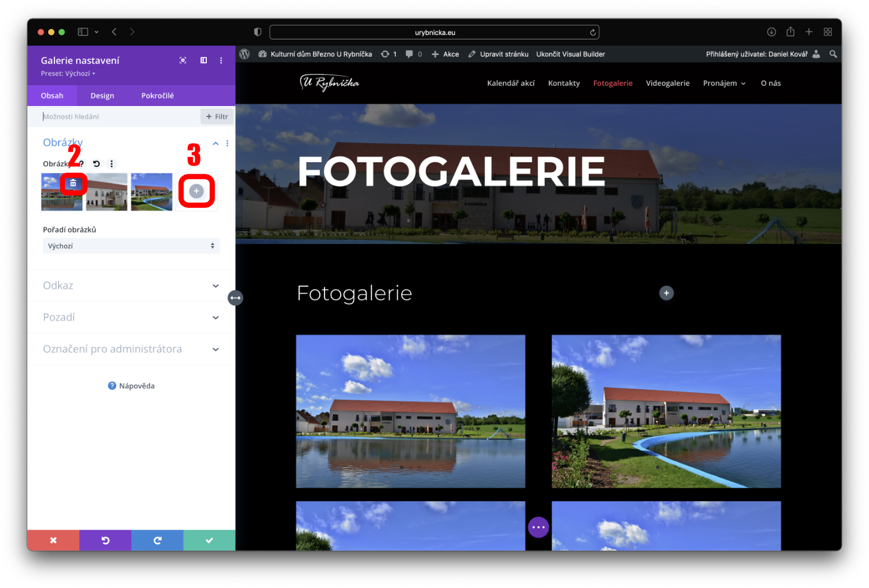869x588 pixels.
Task: Click the trash icon on first gallery thumbnail
Action: click(x=73, y=184)
